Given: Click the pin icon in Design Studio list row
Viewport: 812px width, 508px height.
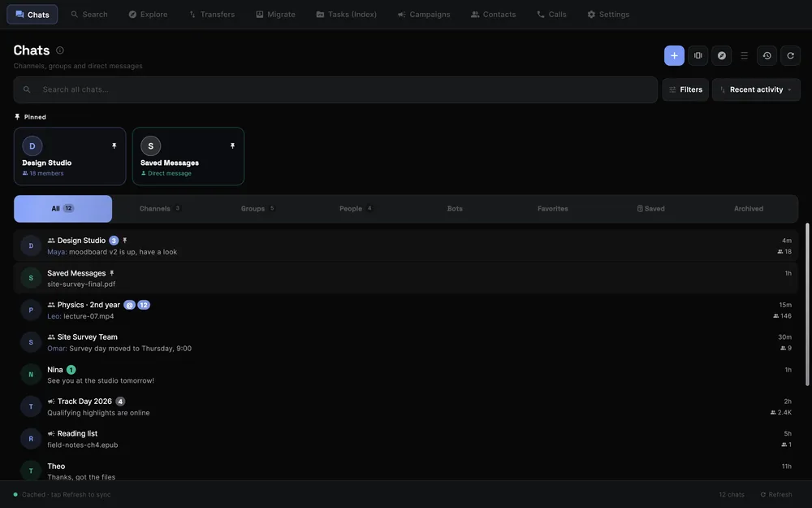Looking at the screenshot, I should coord(125,241).
